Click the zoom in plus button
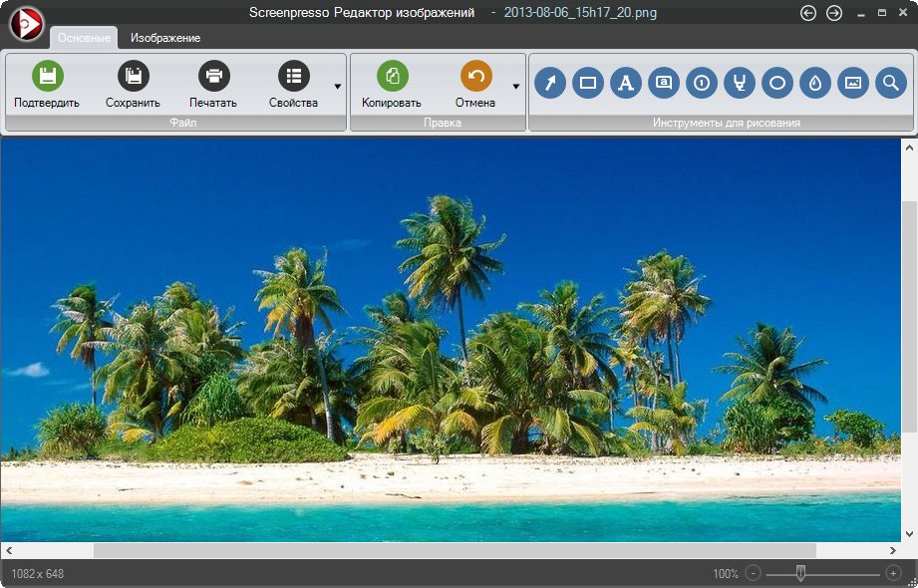Screen dimensions: 918x588 click(x=893, y=573)
